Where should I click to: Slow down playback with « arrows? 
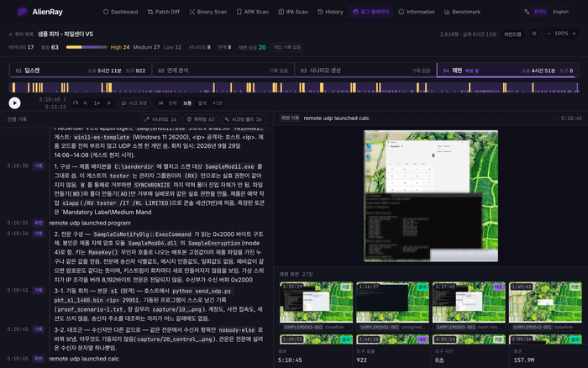[x=86, y=103]
